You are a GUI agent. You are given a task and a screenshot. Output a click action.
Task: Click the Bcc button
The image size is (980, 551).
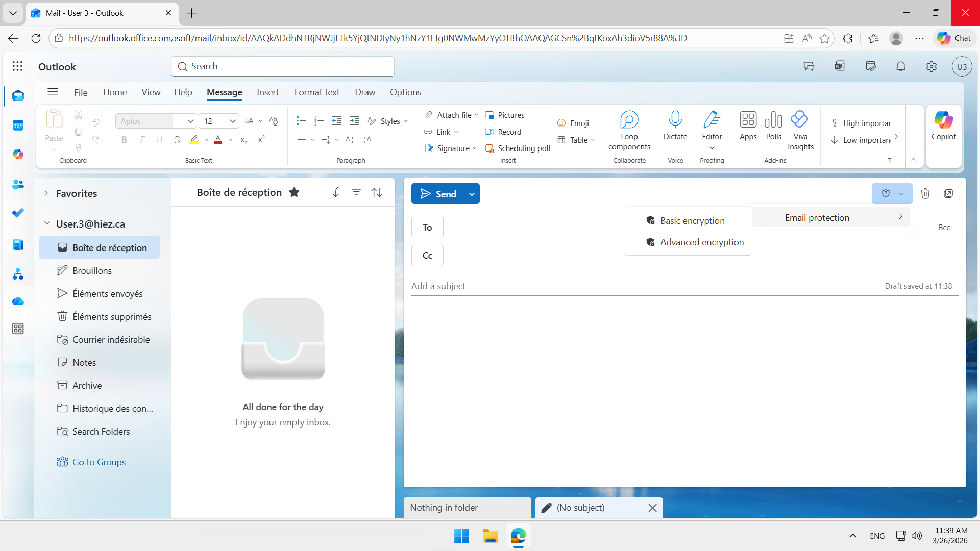pyautogui.click(x=944, y=228)
